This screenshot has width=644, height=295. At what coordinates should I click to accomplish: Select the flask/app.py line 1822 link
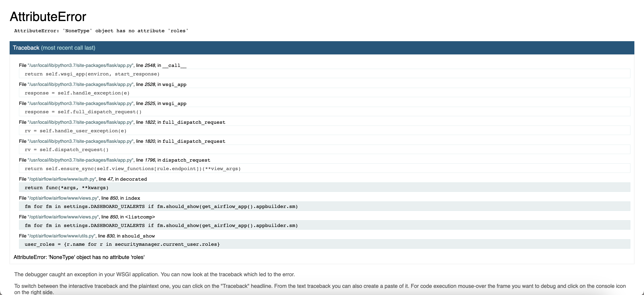(x=80, y=122)
